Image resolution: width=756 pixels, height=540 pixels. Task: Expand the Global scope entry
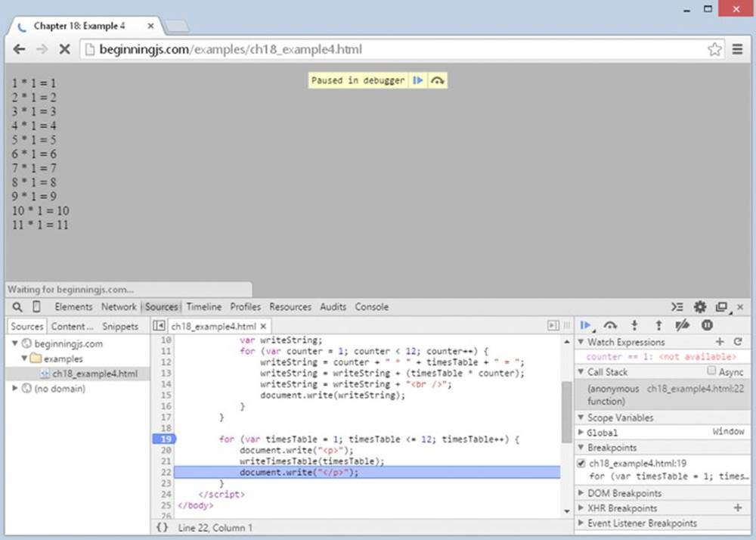tap(581, 433)
